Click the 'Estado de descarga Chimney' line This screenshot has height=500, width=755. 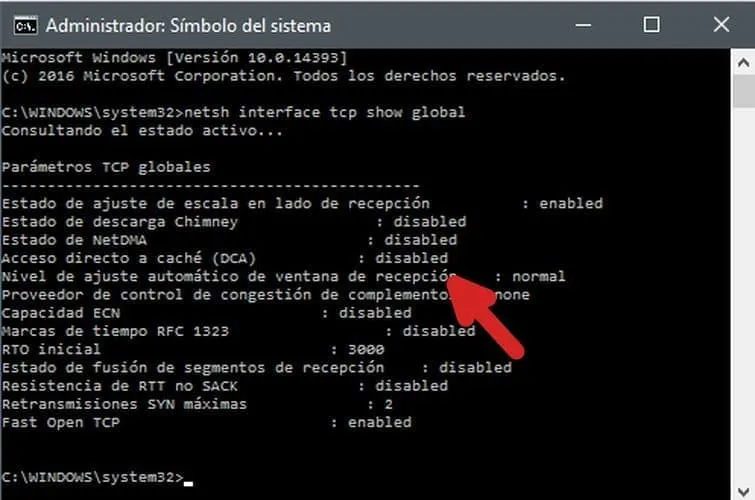pyautogui.click(x=234, y=222)
